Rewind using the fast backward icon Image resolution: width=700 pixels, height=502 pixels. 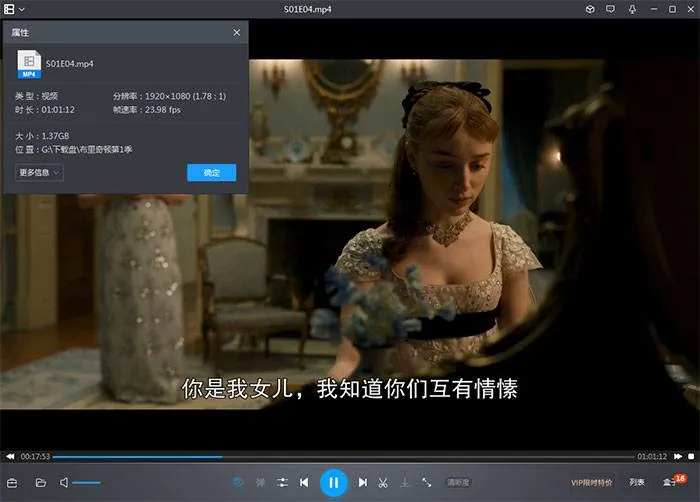(10, 456)
